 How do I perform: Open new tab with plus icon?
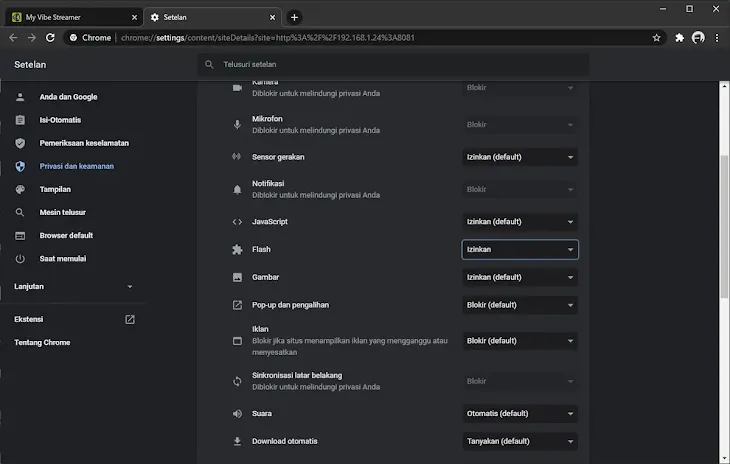click(x=294, y=17)
